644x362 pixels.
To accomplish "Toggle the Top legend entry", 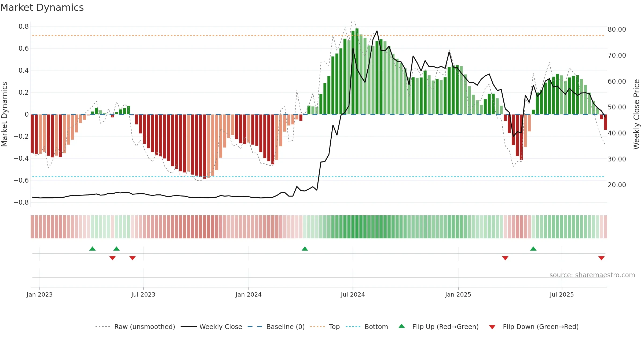I will coord(325,327).
